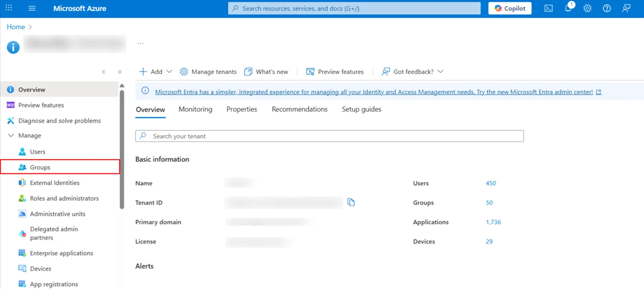Screen dimensions: 644x289
Task: Click the External Identities icon
Action: click(x=22, y=183)
